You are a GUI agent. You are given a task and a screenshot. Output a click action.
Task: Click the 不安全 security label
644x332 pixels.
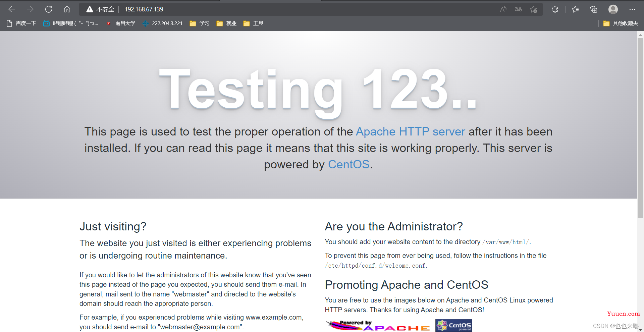[105, 9]
